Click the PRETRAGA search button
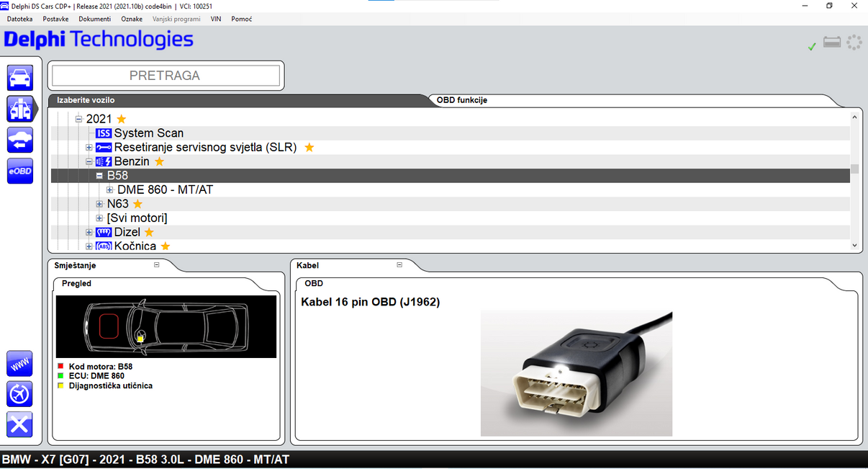Screen dimensions: 868x469 click(165, 76)
